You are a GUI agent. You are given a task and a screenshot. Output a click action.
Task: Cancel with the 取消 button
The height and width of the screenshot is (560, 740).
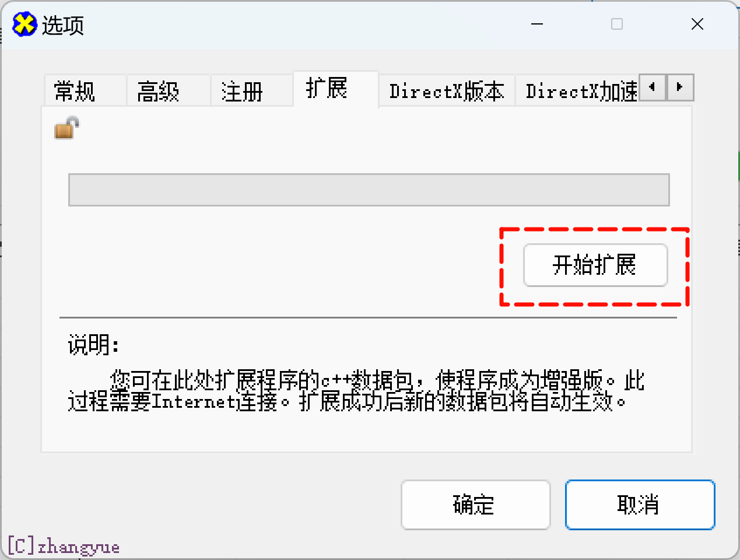pos(640,505)
